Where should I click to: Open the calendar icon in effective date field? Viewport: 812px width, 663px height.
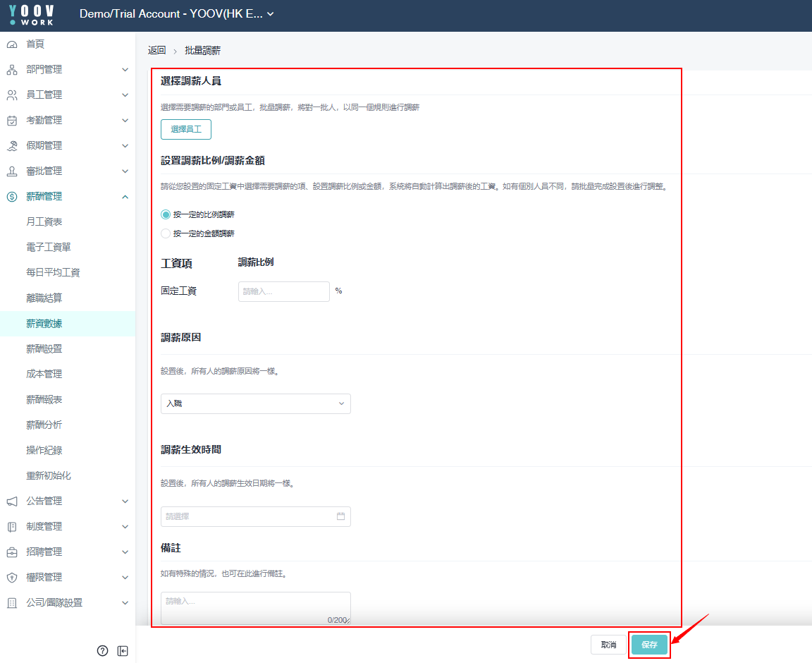click(x=340, y=516)
